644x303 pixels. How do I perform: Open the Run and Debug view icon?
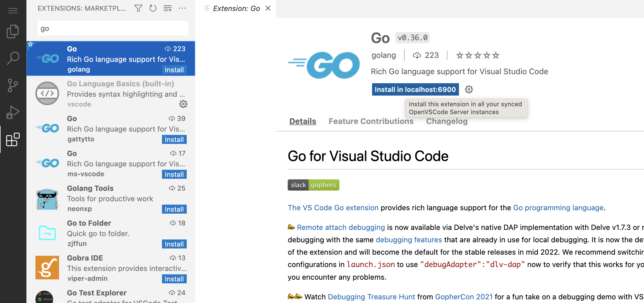(x=13, y=112)
